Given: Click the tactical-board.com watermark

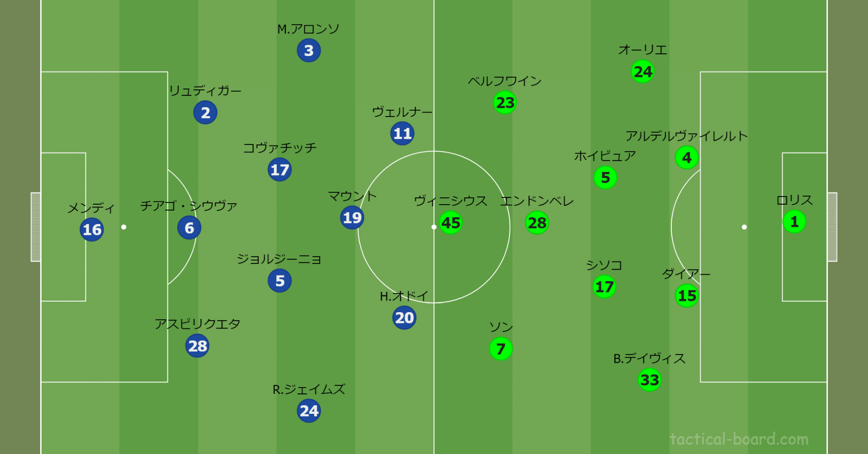Looking at the screenshot, I should pyautogui.click(x=739, y=439).
